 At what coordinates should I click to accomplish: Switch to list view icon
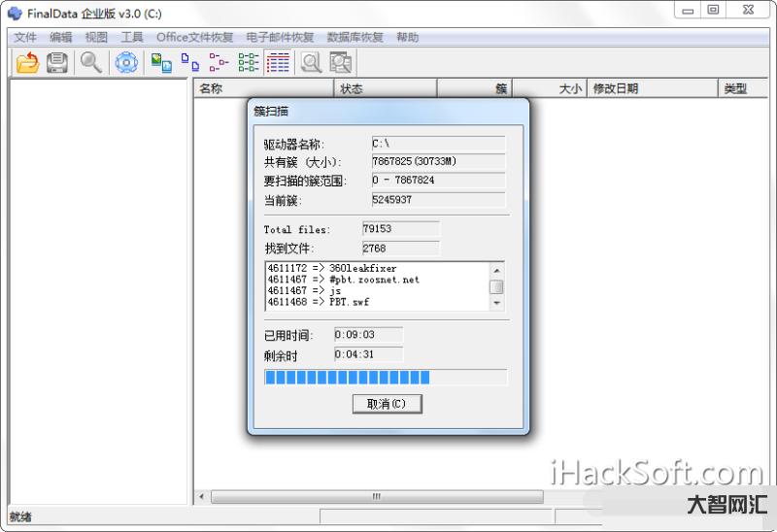[220, 63]
